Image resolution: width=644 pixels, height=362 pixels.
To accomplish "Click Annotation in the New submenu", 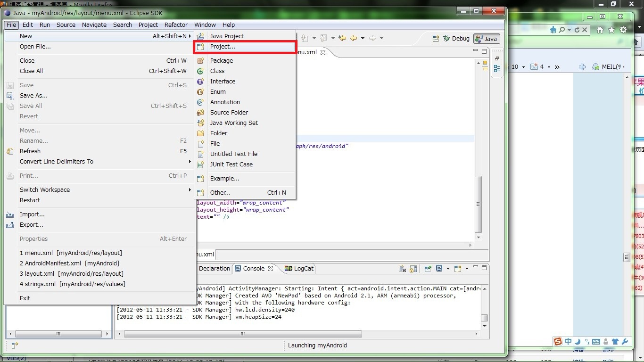I will (245, 102).
